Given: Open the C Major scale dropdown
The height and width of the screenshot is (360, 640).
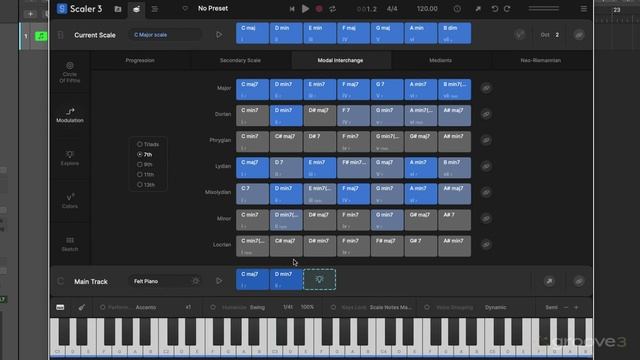Looking at the screenshot, I should pyautogui.click(x=165, y=35).
